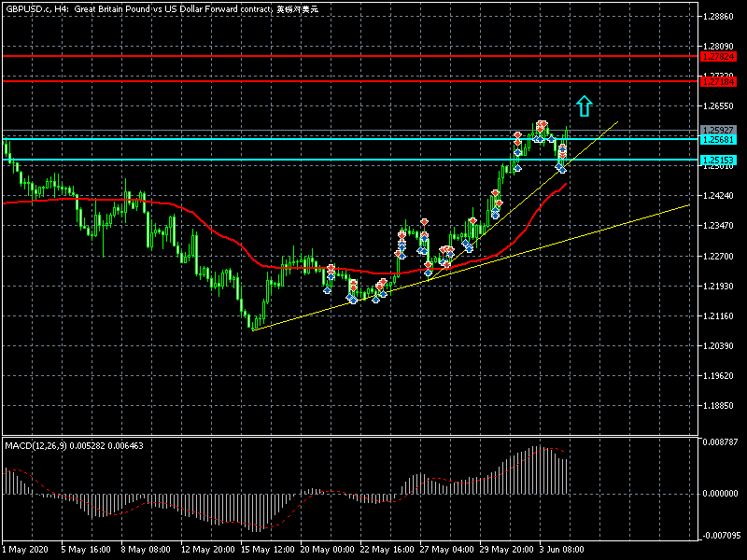747x560 pixels.
Task: Click the 1.20390 price scale label
Action: pos(718,345)
